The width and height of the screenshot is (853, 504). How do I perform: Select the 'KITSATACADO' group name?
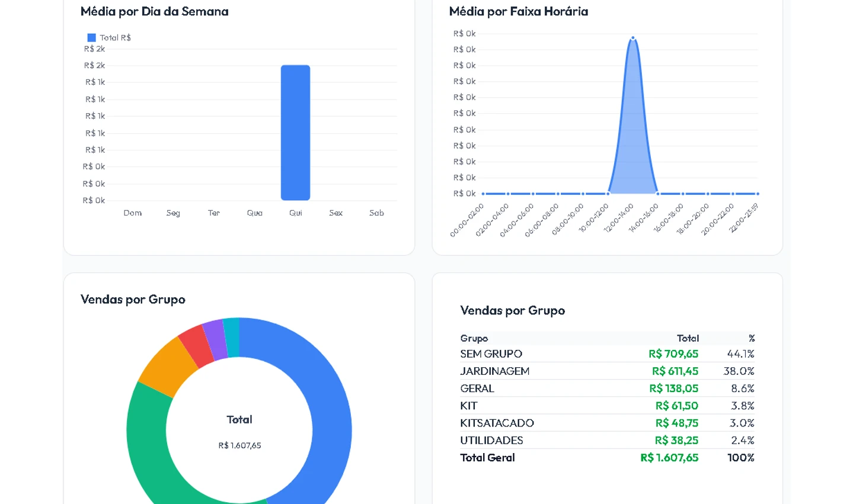tap(497, 423)
